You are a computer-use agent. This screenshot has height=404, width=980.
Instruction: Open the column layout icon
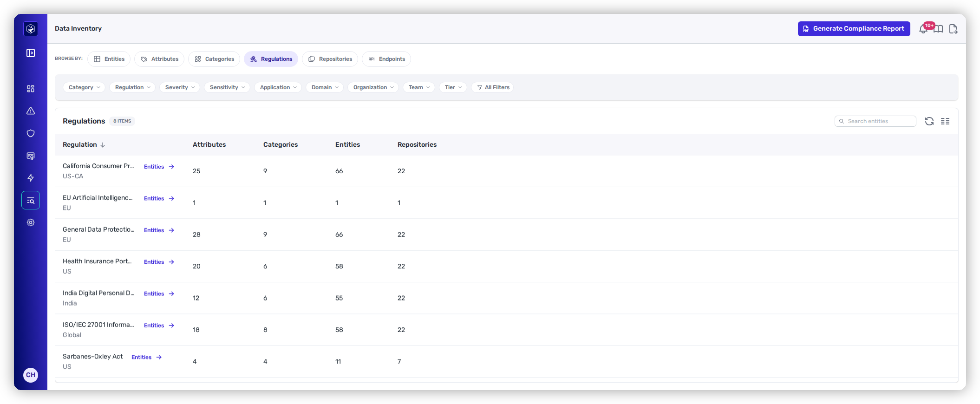click(945, 121)
